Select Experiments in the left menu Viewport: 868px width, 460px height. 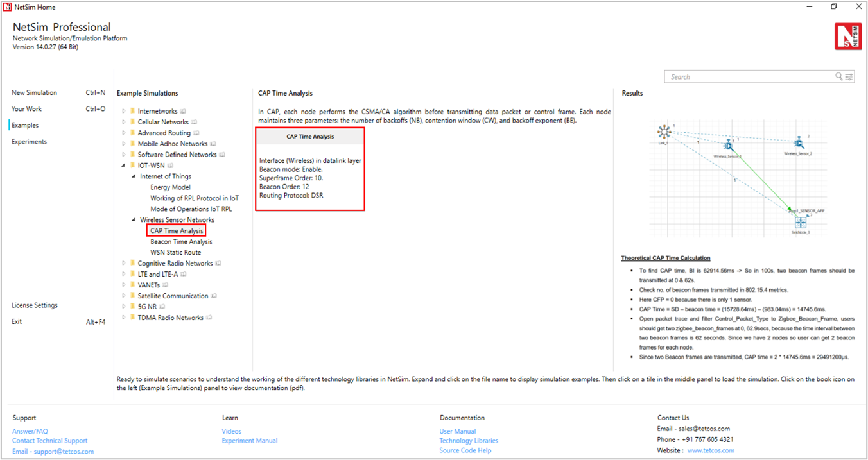[x=29, y=142]
